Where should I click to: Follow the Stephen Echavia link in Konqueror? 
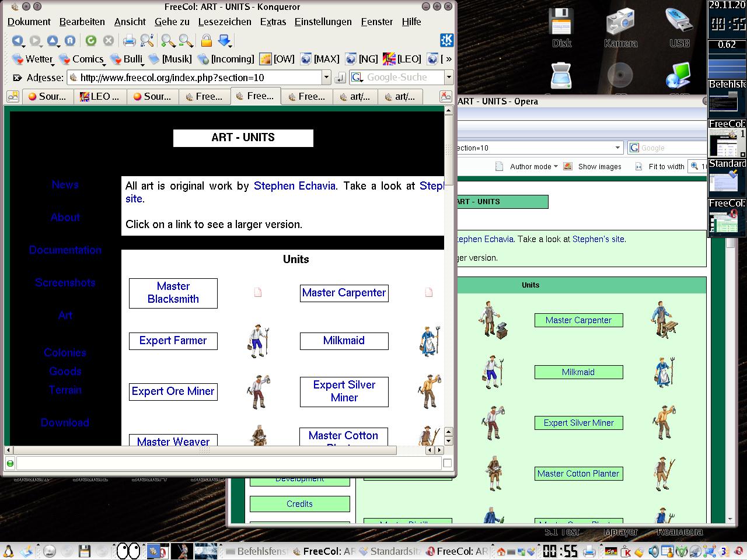point(295,186)
